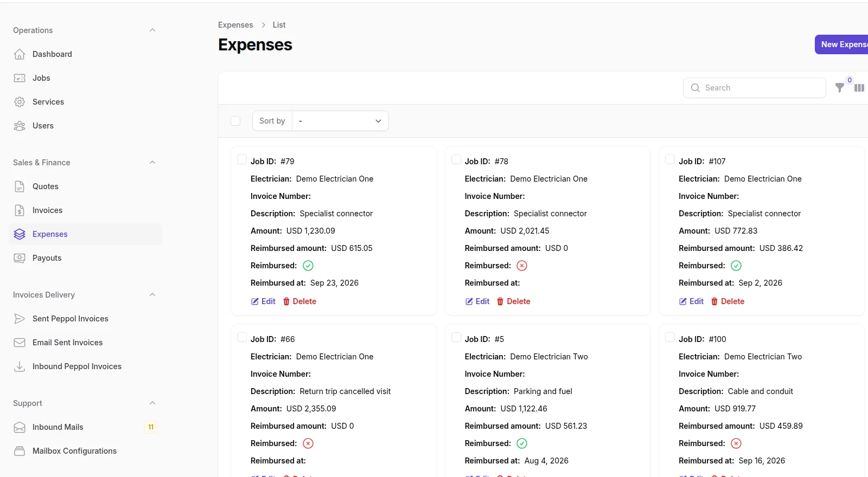
Task: Collapse the Operations sidebar group
Action: point(152,30)
